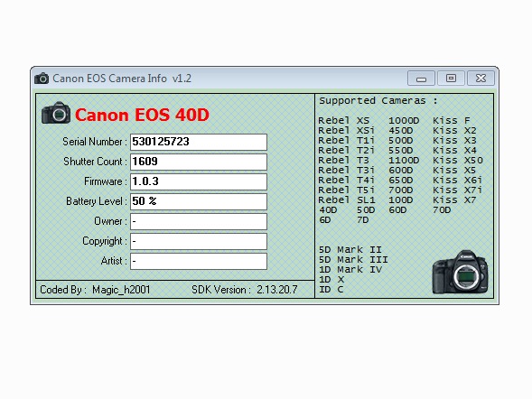The image size is (532, 399).
Task: Click the 'Battery Level :' label
Action: tap(97, 201)
